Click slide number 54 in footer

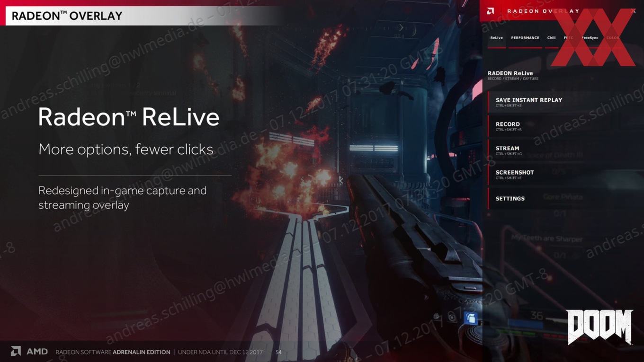click(x=279, y=352)
